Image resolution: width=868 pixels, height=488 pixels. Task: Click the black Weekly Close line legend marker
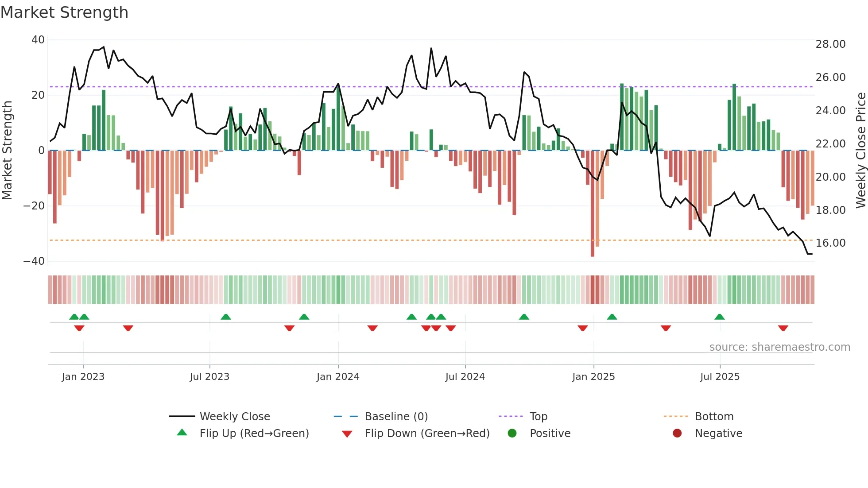click(182, 416)
